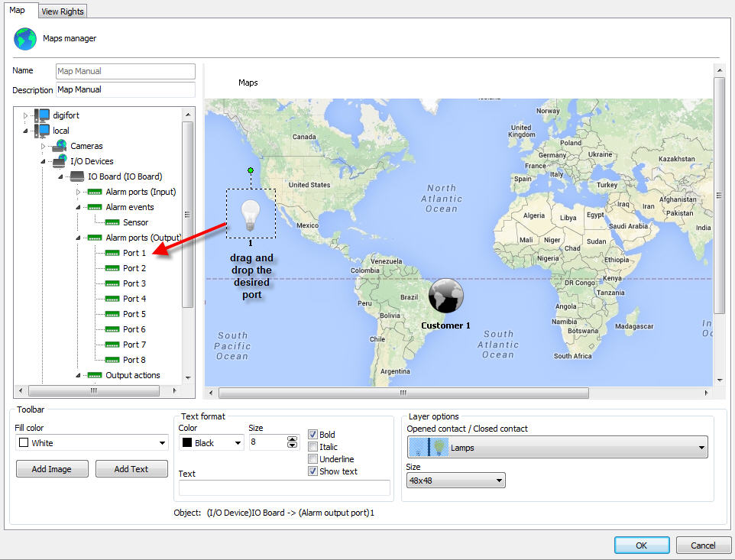
Task: Open the text Color dropdown
Action: [212, 443]
